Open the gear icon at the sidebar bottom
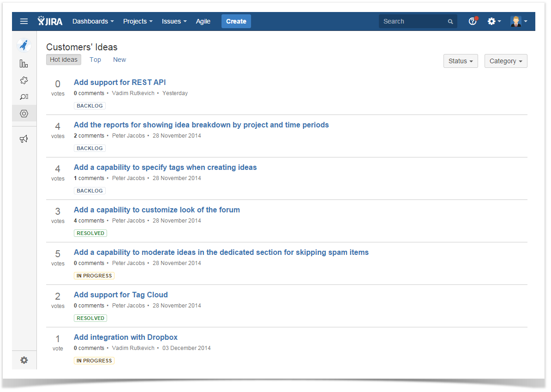Screen dimensions: 551x392 [x=24, y=360]
